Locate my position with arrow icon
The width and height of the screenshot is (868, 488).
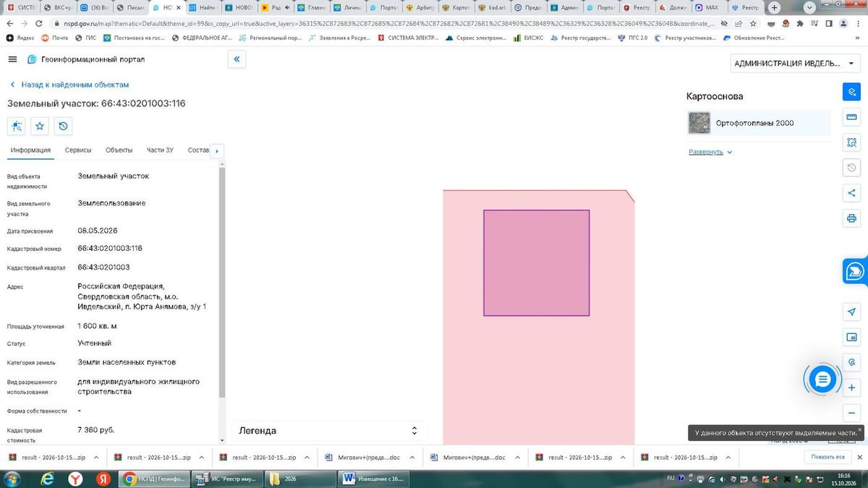coord(851,312)
